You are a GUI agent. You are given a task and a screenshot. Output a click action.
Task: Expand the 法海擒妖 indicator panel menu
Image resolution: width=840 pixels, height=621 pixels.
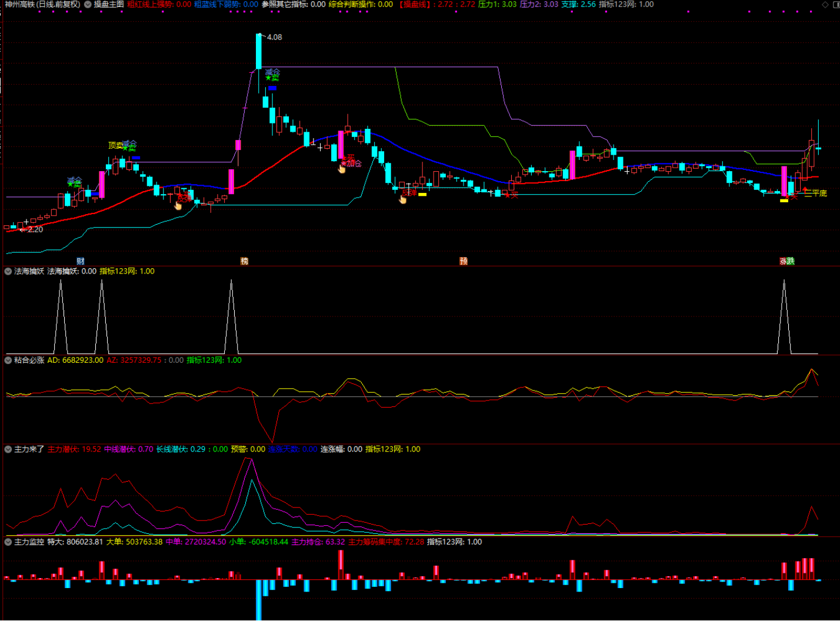click(8, 271)
